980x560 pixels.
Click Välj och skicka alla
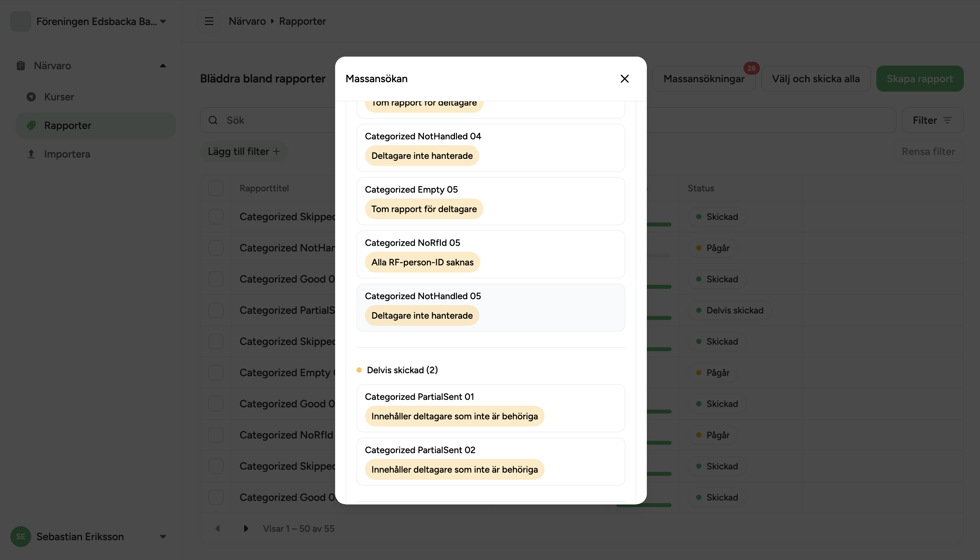pos(816,79)
